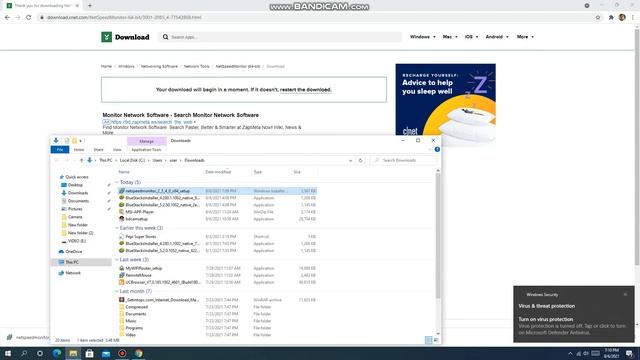
Task: Select the UCBrowser installer file icon
Action: [x=122, y=282]
